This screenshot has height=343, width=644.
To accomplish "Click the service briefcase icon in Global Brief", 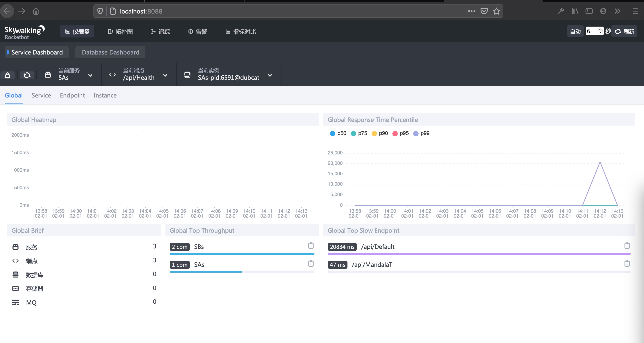I will tap(16, 247).
